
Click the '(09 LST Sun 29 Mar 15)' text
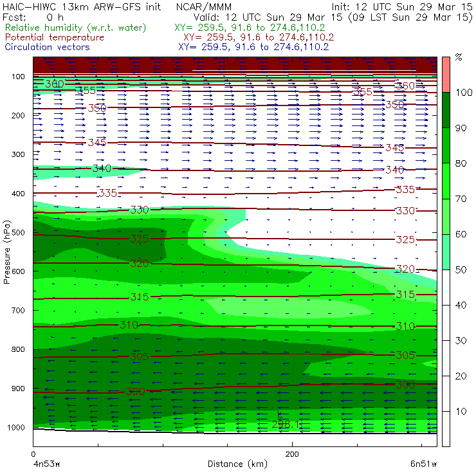(x=410, y=17)
